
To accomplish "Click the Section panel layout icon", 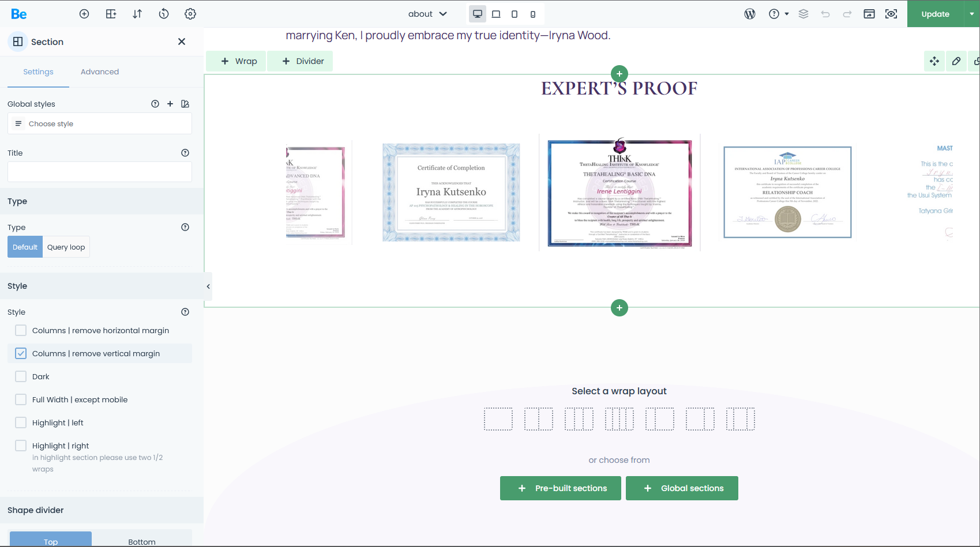I will 18,42.
